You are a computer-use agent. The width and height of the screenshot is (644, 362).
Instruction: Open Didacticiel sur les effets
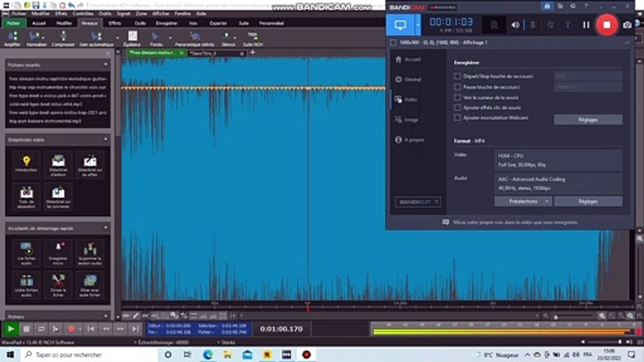click(x=91, y=164)
